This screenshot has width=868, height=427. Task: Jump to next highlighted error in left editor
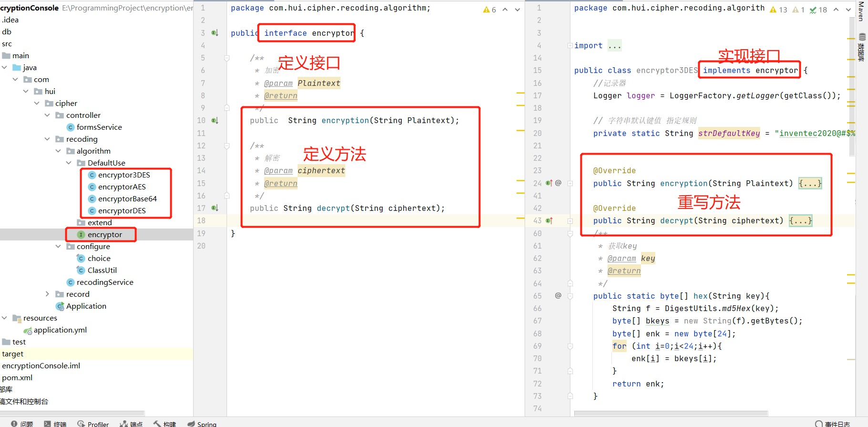tap(517, 10)
